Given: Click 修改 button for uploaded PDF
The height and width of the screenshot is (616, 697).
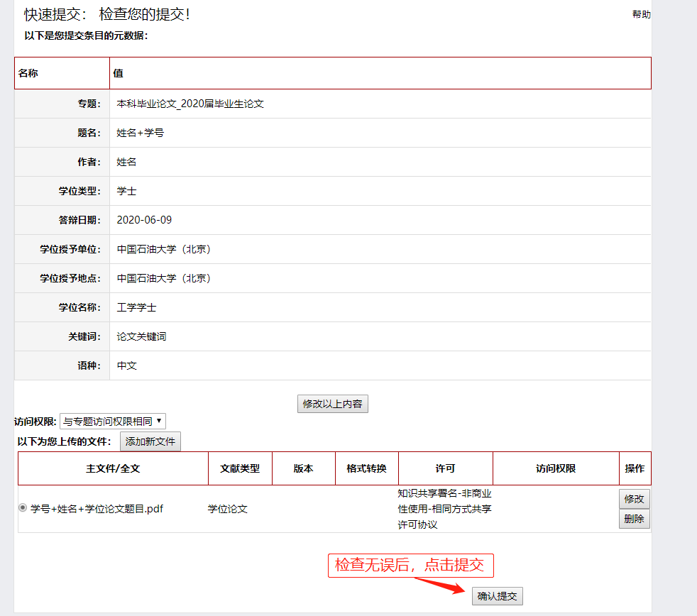Looking at the screenshot, I should (x=634, y=499).
